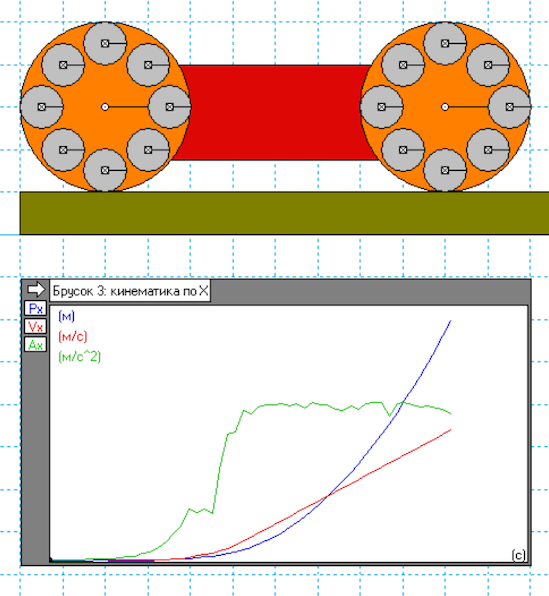Screen dimensions: 549x596
Task: Toggle the Ax acceleration curve button
Action: tap(35, 345)
